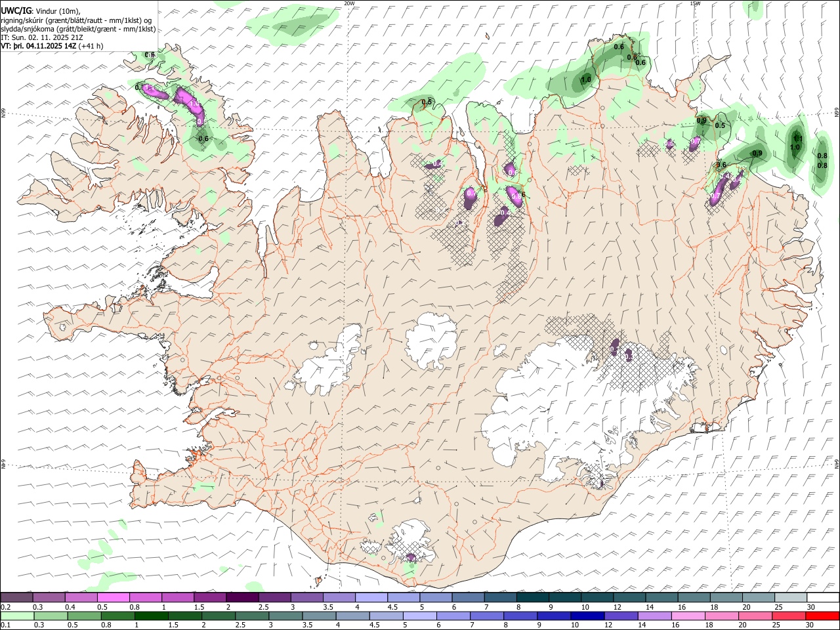Click the white 30 swatch in upper legend
840x630 pixels.
(823, 598)
